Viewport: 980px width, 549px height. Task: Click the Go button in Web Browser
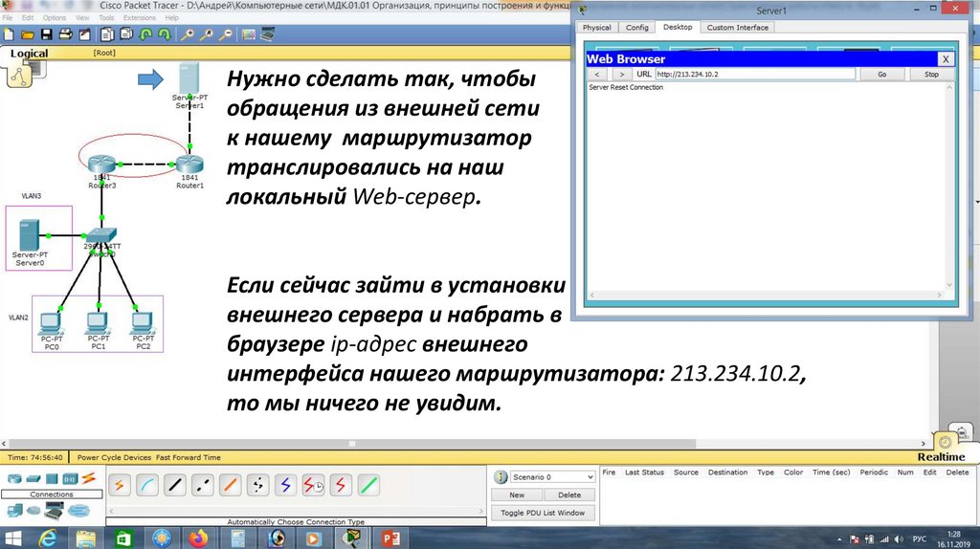[881, 75]
